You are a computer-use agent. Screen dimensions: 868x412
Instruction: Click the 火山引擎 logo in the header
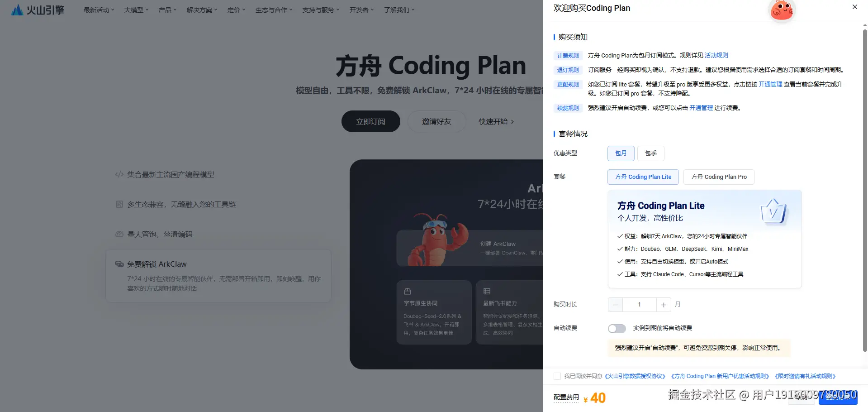[38, 10]
